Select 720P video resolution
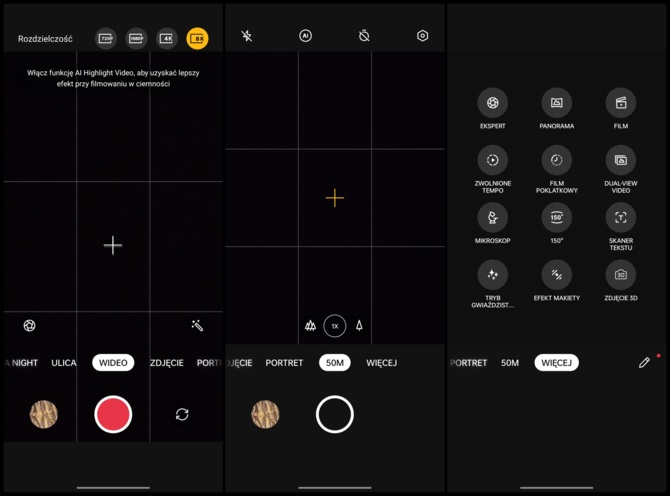Screen dimensions: 670x496 coord(106,39)
